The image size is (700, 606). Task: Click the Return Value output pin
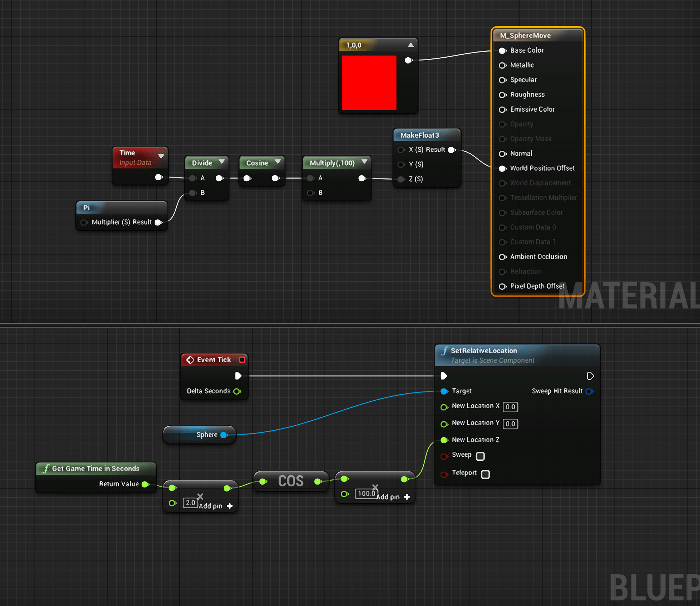click(x=145, y=484)
